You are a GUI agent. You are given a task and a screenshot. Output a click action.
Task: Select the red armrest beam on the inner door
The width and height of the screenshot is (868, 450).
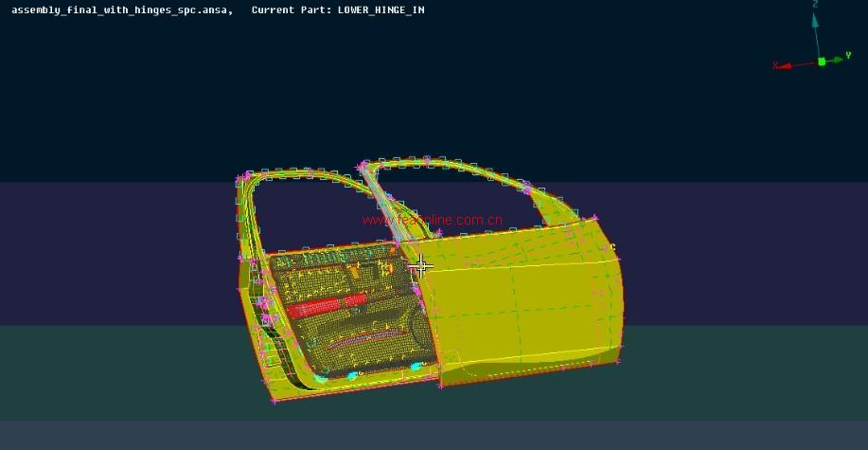point(325,306)
